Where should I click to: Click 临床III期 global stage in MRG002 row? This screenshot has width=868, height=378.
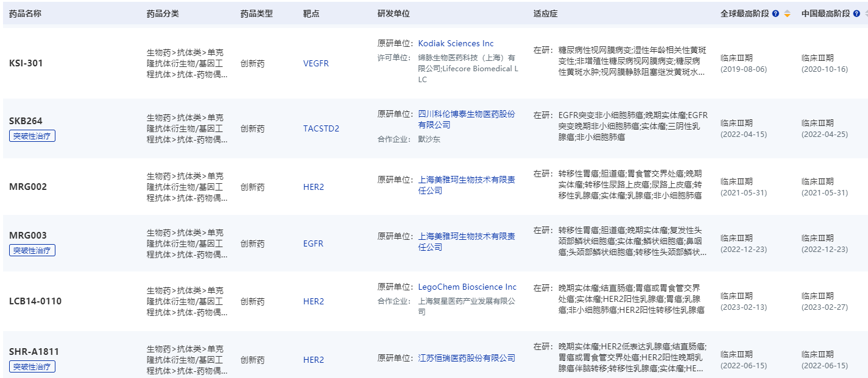pyautogui.click(x=736, y=181)
